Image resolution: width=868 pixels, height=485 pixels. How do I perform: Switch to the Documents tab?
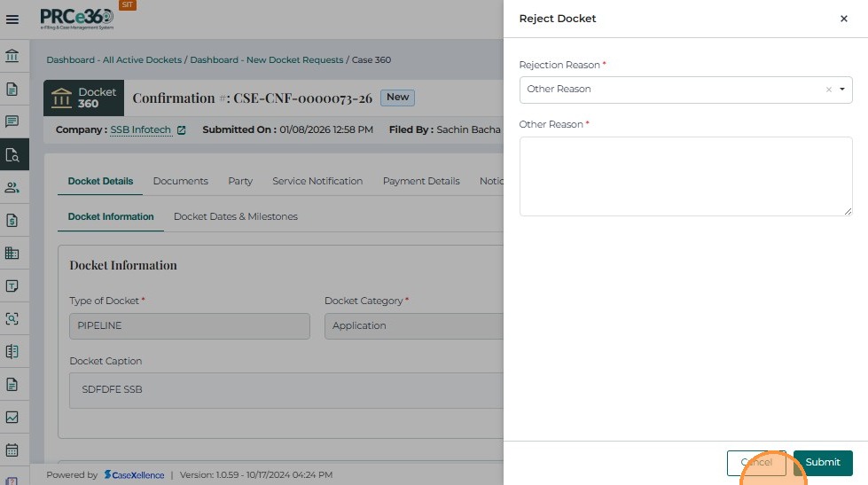coord(180,181)
